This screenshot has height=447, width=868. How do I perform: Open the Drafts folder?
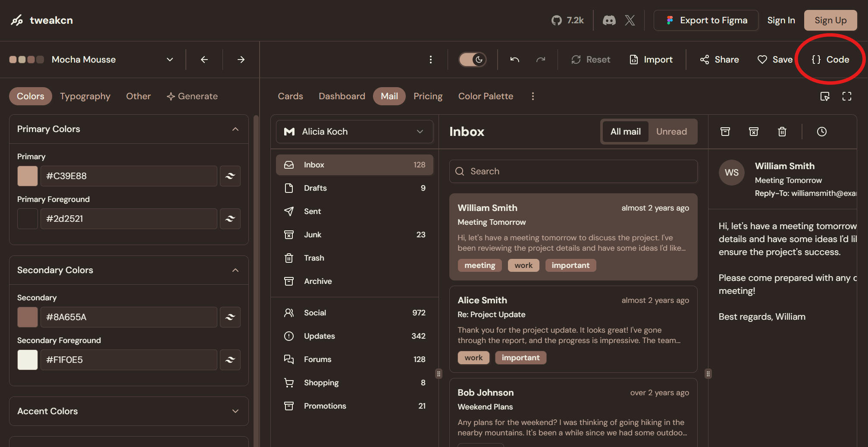(354, 188)
